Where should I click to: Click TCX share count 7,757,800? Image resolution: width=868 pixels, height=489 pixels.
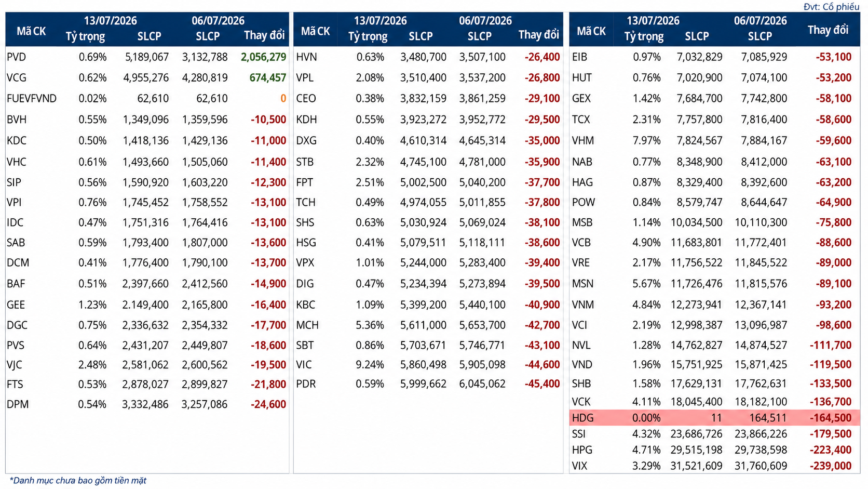(x=699, y=120)
